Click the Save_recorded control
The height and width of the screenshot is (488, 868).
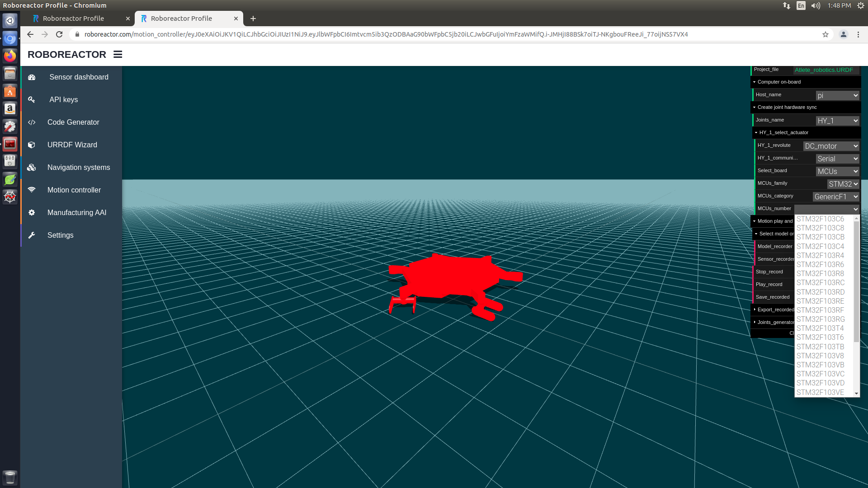pos(774,297)
